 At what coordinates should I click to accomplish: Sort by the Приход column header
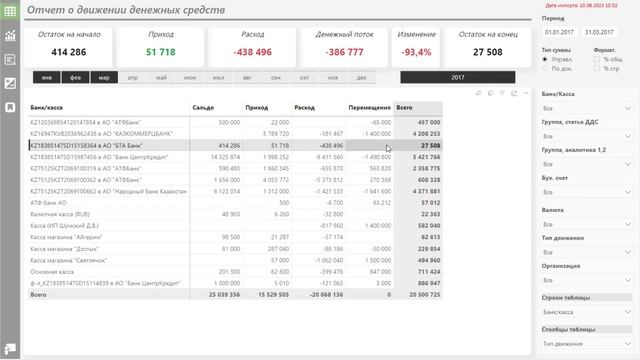click(257, 108)
